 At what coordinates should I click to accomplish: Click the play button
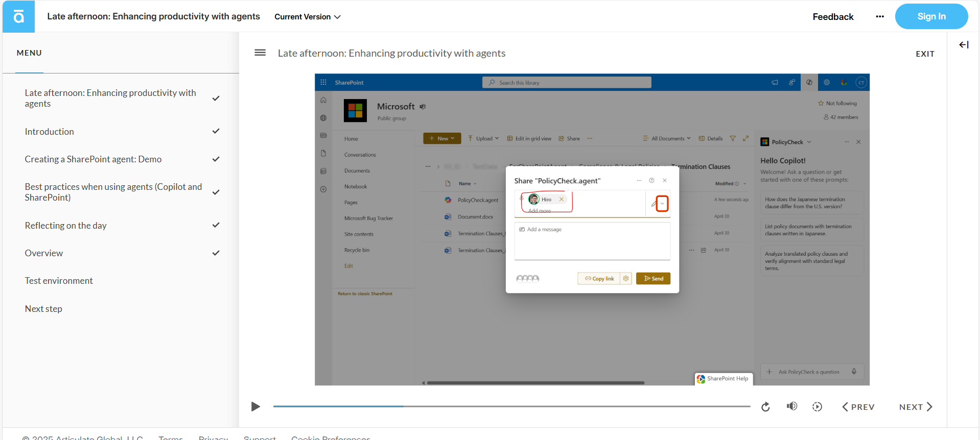pyautogui.click(x=255, y=406)
